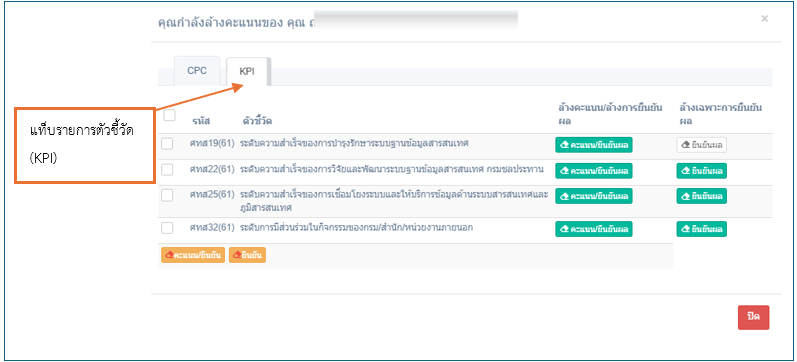Click green คะแนน/ยืนยันผล button for ศทส25(61)
This screenshot has width=797, height=362.
tap(593, 196)
